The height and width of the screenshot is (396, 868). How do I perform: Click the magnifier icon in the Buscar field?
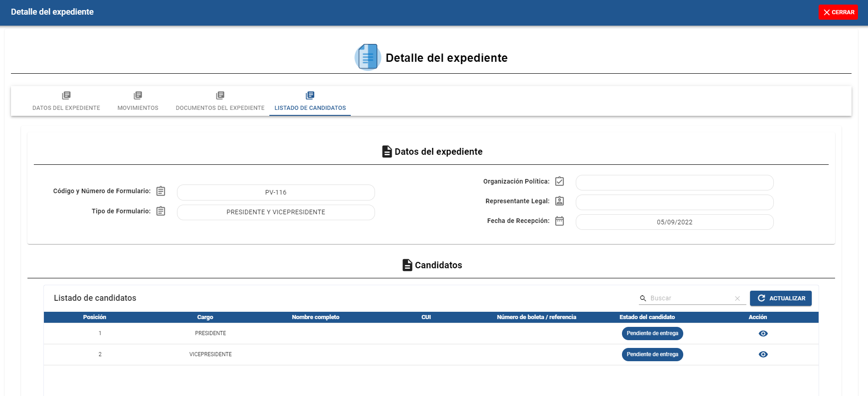point(643,298)
